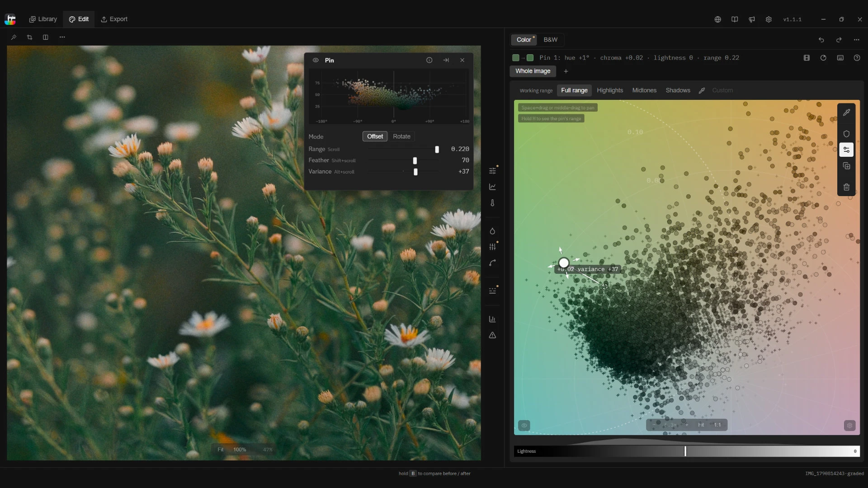Toggle Pin visibility eye icon
The height and width of the screenshot is (488, 868).
pyautogui.click(x=316, y=60)
